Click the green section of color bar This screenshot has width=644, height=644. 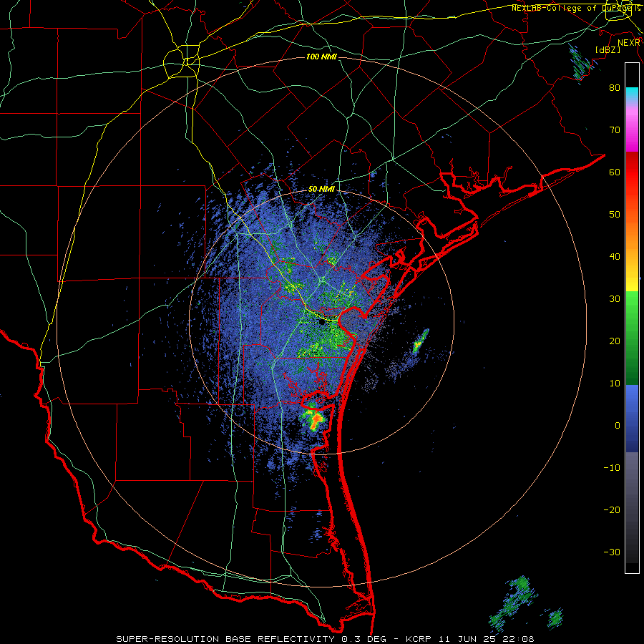[632, 338]
